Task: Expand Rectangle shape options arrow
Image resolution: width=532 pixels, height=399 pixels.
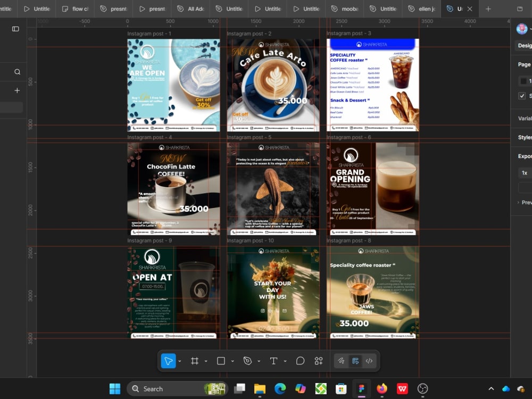Action: point(232,361)
